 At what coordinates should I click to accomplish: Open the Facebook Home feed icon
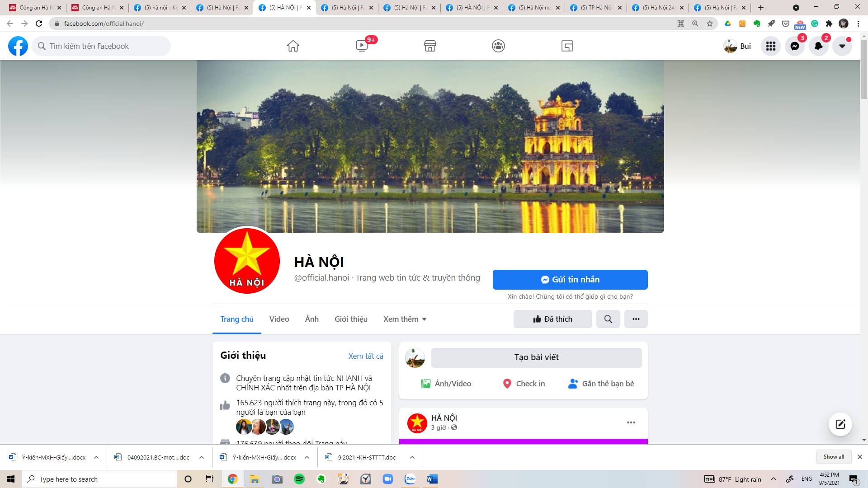click(x=293, y=46)
